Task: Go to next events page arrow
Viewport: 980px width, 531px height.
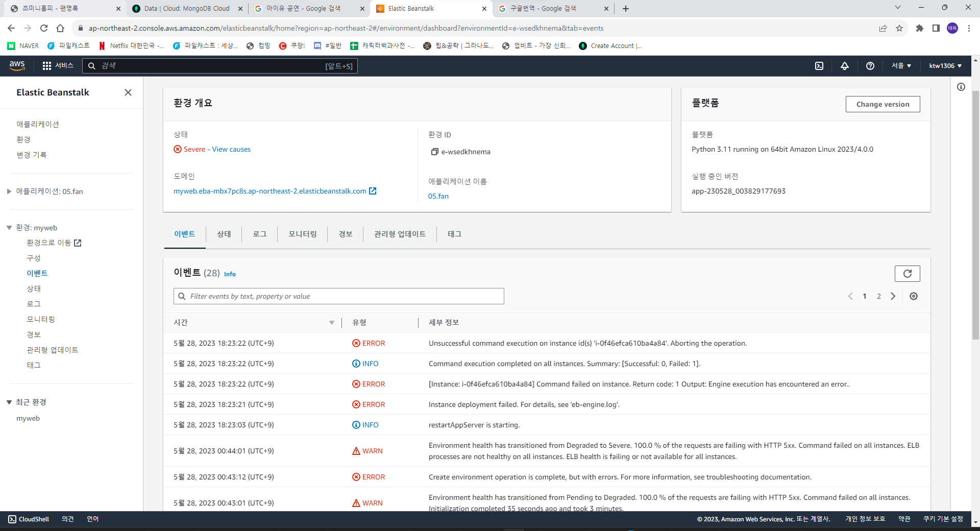Action: [x=893, y=296]
